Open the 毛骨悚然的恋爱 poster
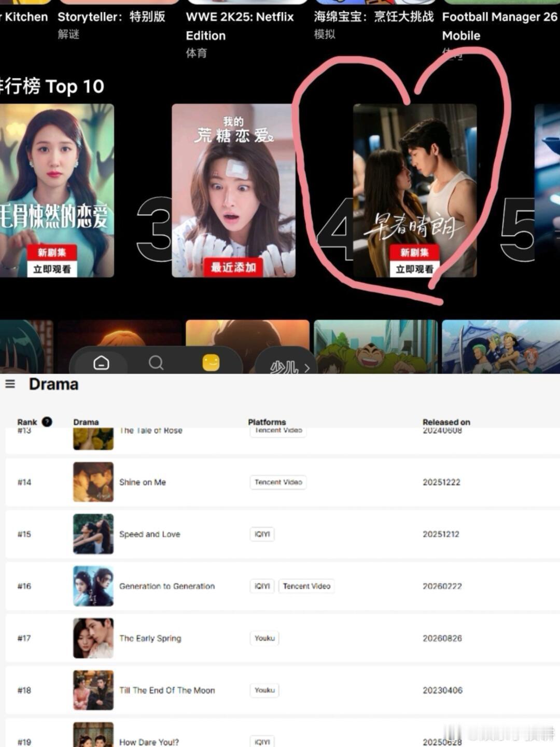This screenshot has height=747, width=560. 57,190
